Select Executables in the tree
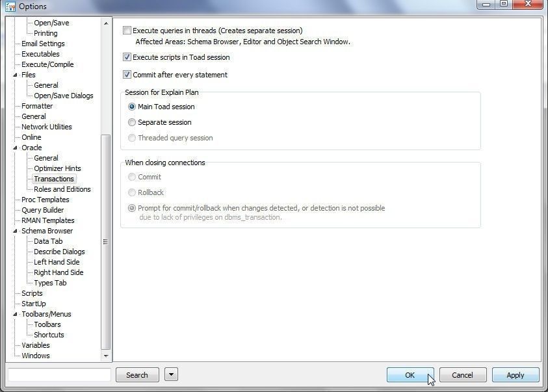 point(40,54)
